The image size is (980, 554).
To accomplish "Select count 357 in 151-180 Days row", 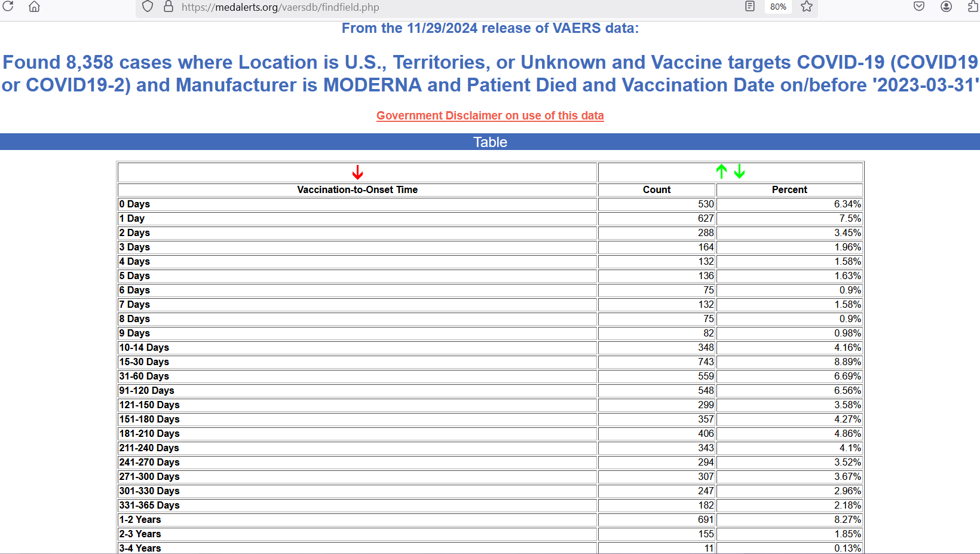I will (x=706, y=419).
